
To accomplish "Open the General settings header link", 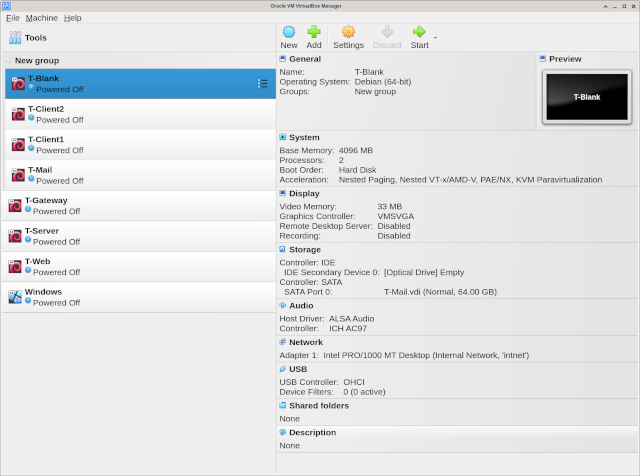I will click(x=305, y=59).
